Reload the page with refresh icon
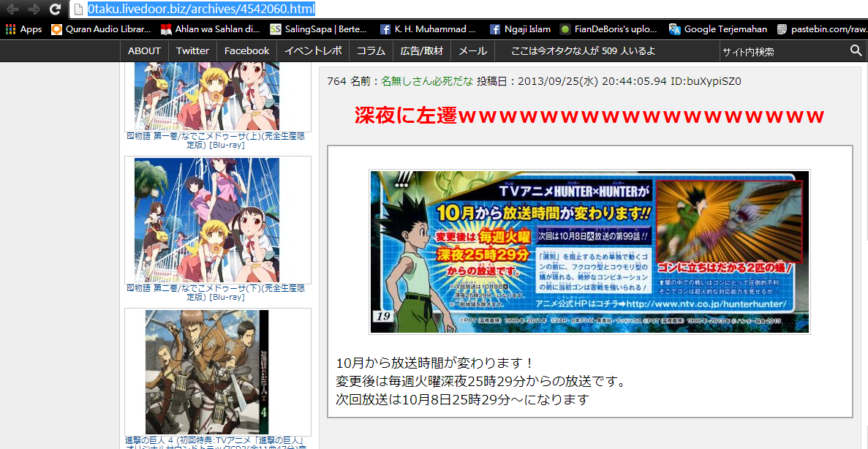The image size is (868, 449). click(55, 9)
